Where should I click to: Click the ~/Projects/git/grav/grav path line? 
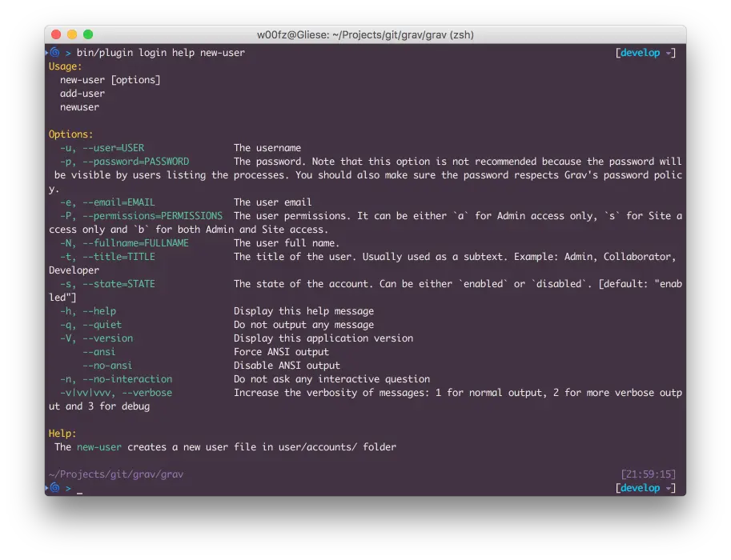pyautogui.click(x=116, y=474)
